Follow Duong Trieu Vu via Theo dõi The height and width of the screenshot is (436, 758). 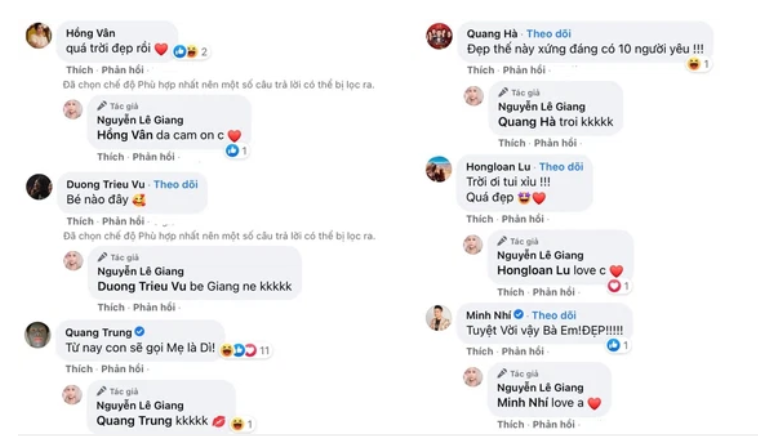click(x=176, y=184)
